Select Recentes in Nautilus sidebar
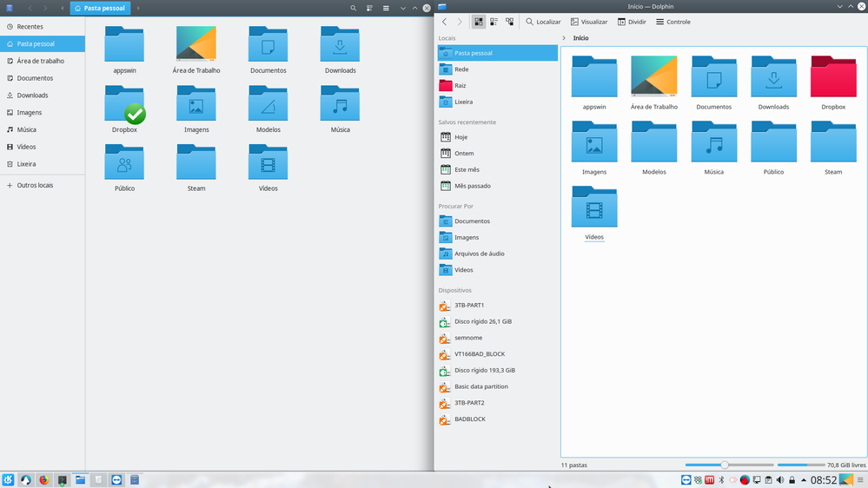 (x=30, y=27)
